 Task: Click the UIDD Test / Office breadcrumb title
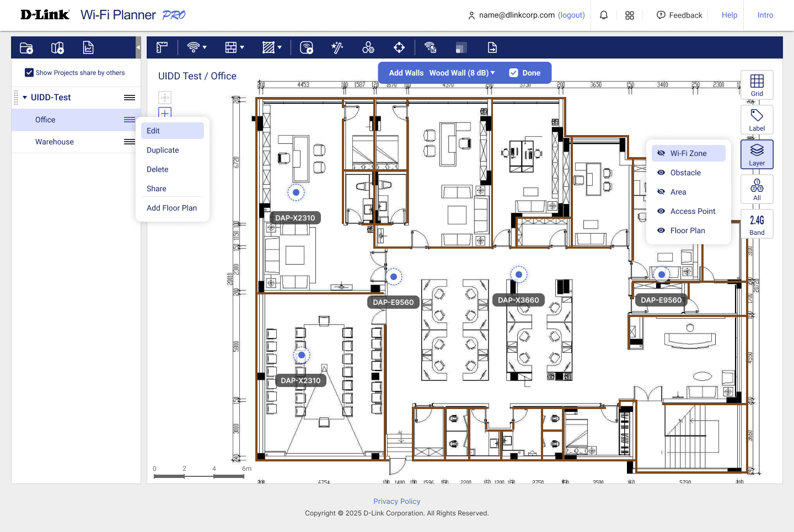pyautogui.click(x=197, y=76)
